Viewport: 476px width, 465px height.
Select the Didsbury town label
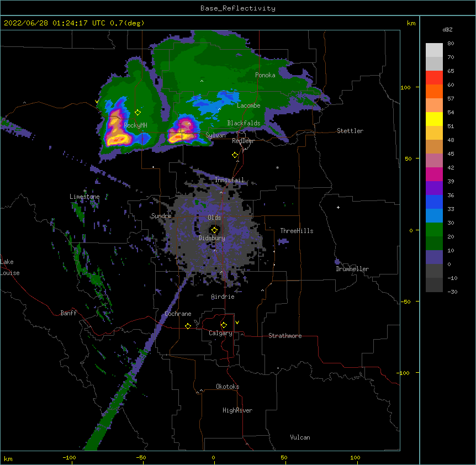tap(212, 238)
